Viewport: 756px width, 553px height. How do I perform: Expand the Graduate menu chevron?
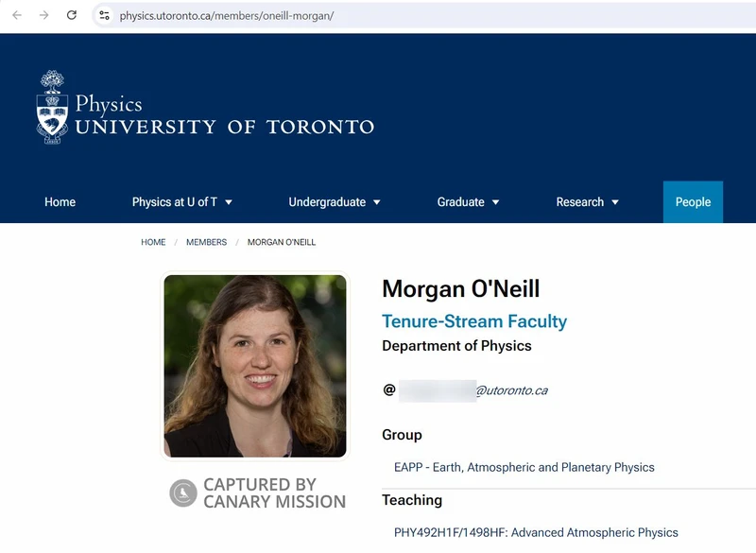(x=497, y=201)
